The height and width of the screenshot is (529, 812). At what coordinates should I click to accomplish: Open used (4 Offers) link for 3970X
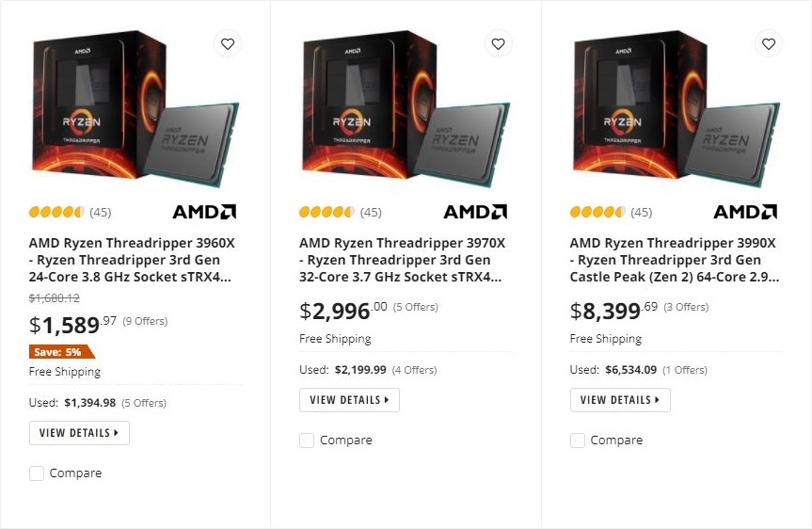(414, 370)
